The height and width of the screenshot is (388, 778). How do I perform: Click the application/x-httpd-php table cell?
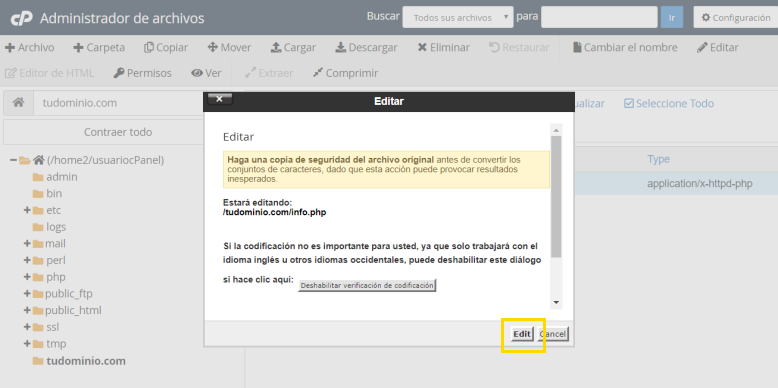click(x=700, y=184)
